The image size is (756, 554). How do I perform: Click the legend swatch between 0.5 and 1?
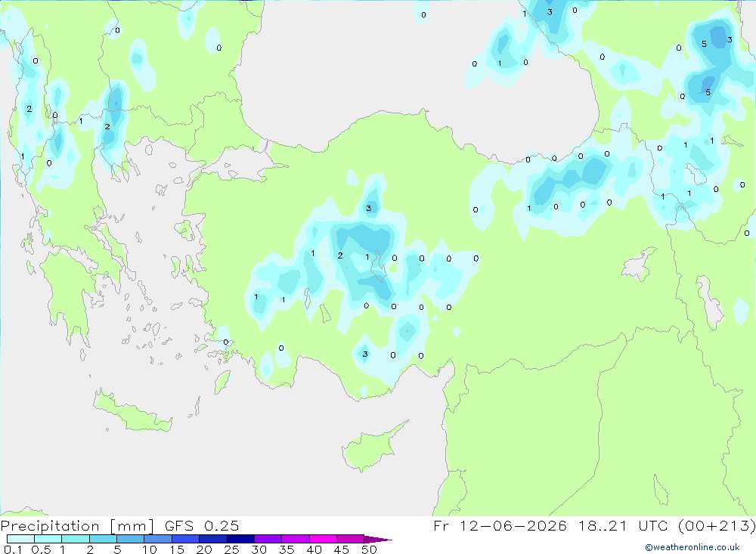48,539
